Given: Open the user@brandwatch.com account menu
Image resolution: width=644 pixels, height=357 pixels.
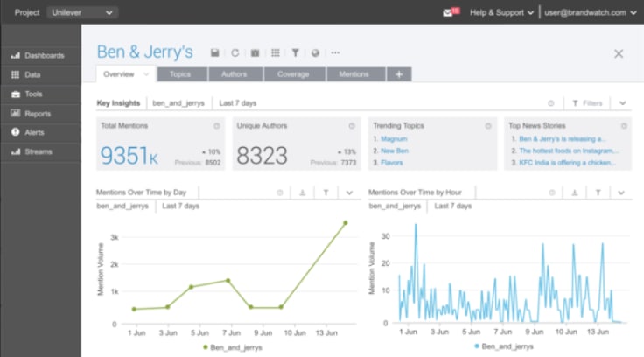Looking at the screenshot, I should pyautogui.click(x=591, y=12).
